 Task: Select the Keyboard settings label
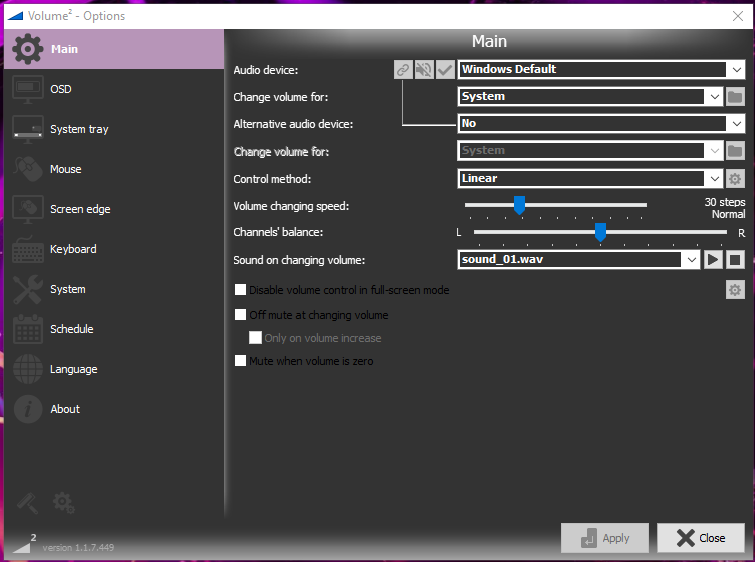pos(73,249)
